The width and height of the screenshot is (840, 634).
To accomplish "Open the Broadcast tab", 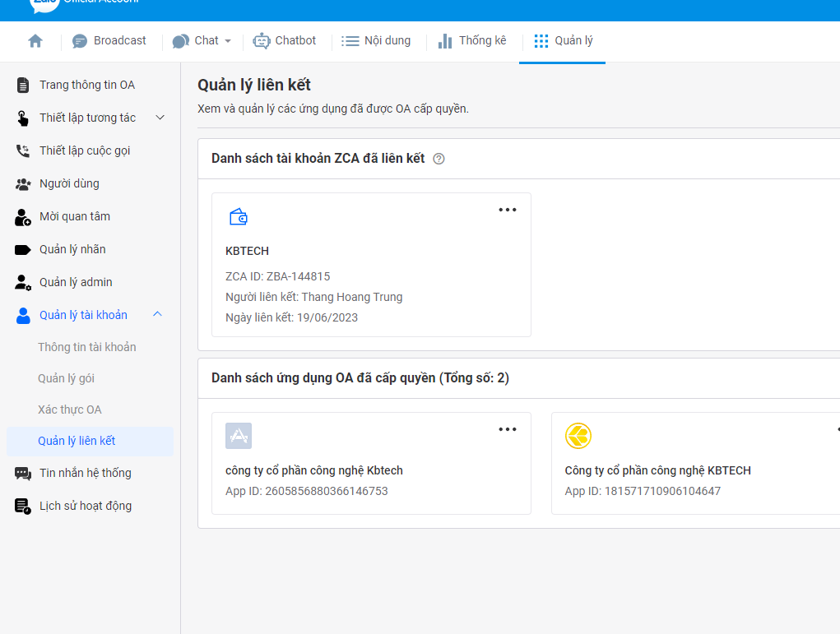I will 109,41.
